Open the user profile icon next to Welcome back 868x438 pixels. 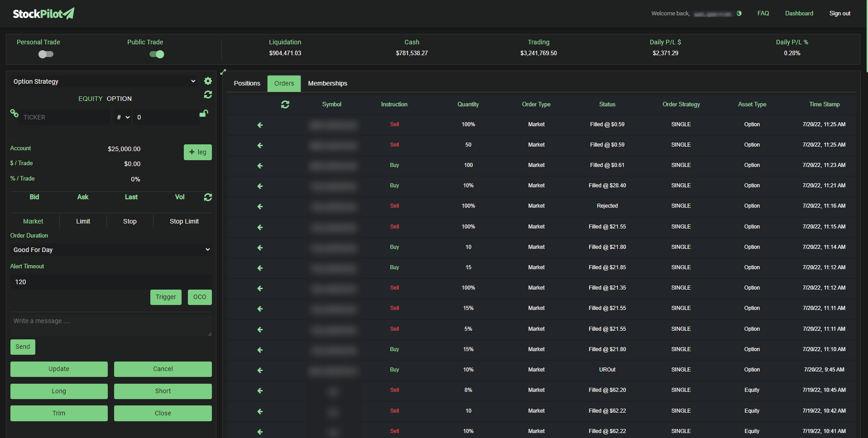pyautogui.click(x=740, y=13)
